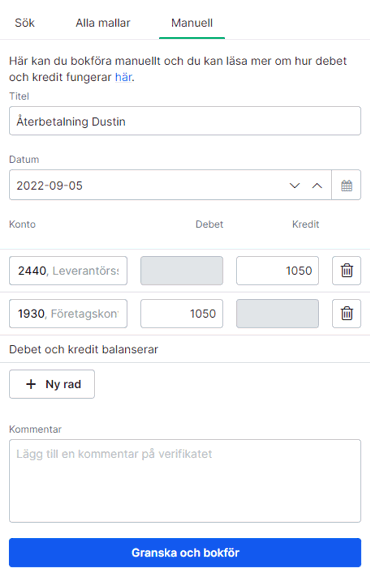The image size is (370, 581).
Task: Click the Kredit field of the 2440 row
Action: coord(277,270)
